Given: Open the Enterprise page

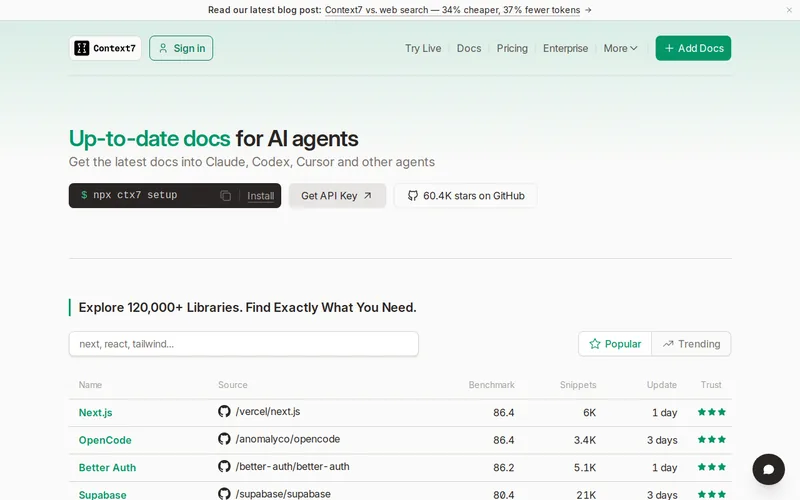Looking at the screenshot, I should (565, 48).
